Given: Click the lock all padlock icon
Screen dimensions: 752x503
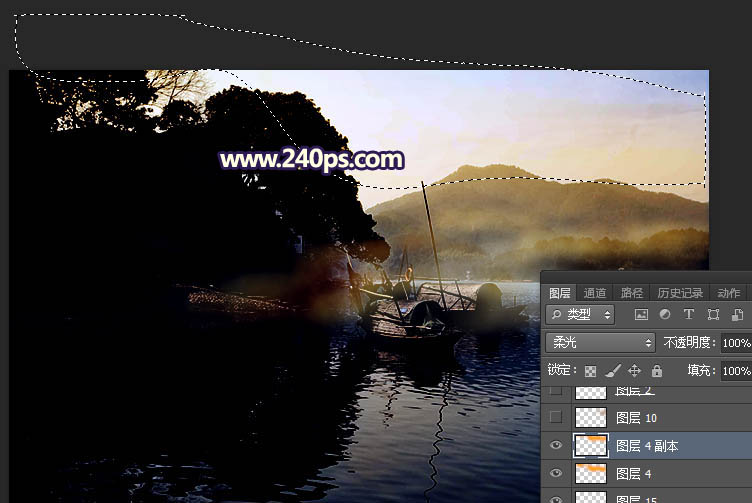Looking at the screenshot, I should point(657,371).
